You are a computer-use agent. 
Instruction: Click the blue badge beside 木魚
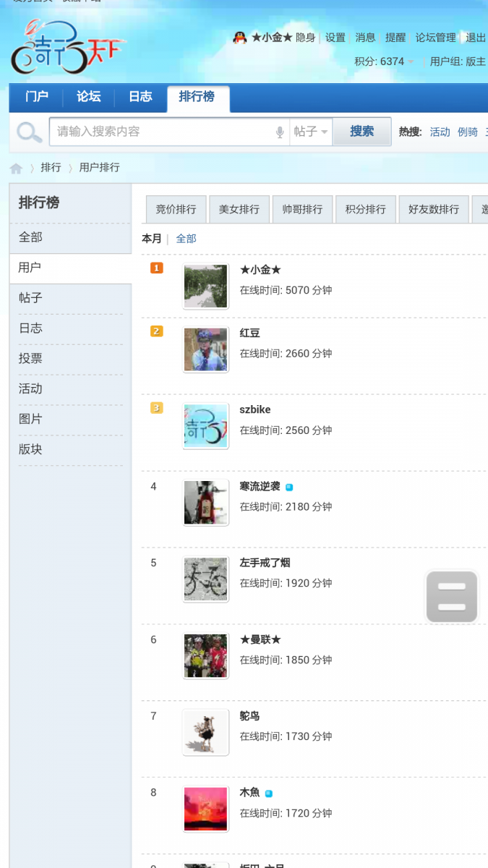click(x=268, y=793)
